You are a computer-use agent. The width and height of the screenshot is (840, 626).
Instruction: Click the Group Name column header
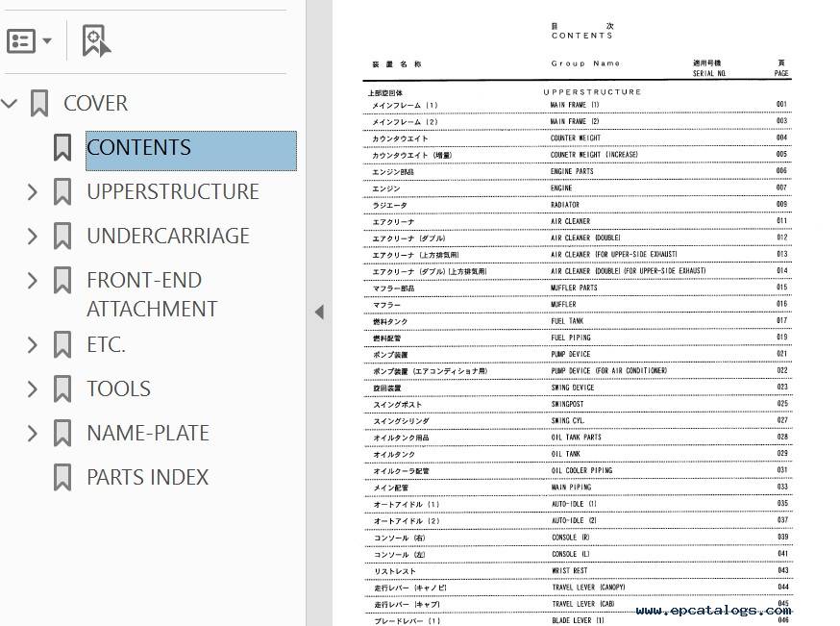(x=585, y=63)
